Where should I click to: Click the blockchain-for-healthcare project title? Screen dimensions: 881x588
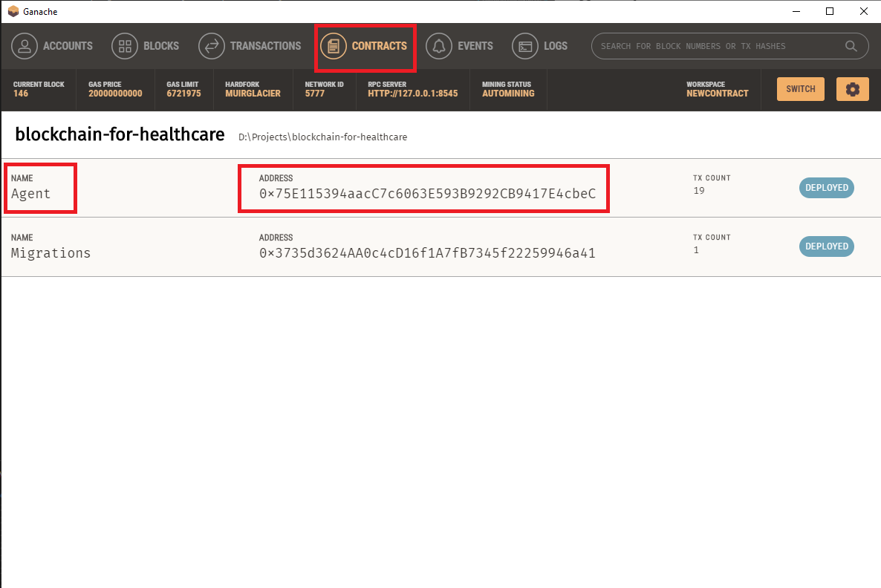point(120,134)
